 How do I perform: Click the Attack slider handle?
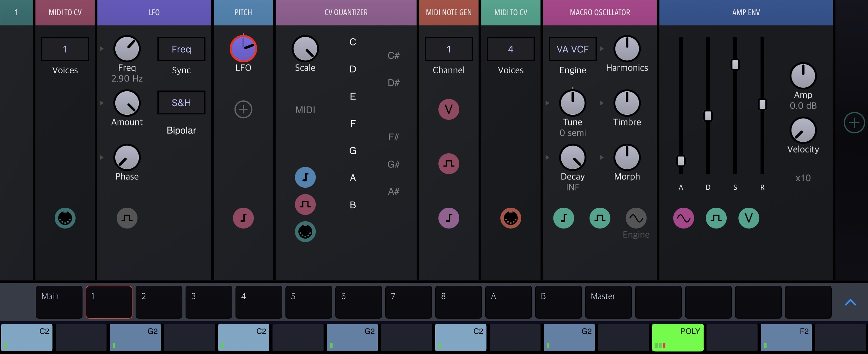coord(681,161)
